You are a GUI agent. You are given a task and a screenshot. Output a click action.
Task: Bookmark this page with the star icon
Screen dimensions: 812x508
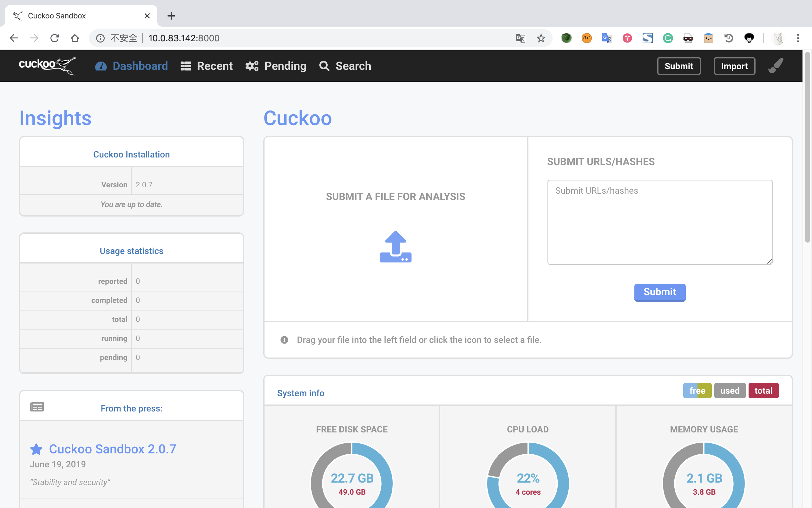(541, 38)
